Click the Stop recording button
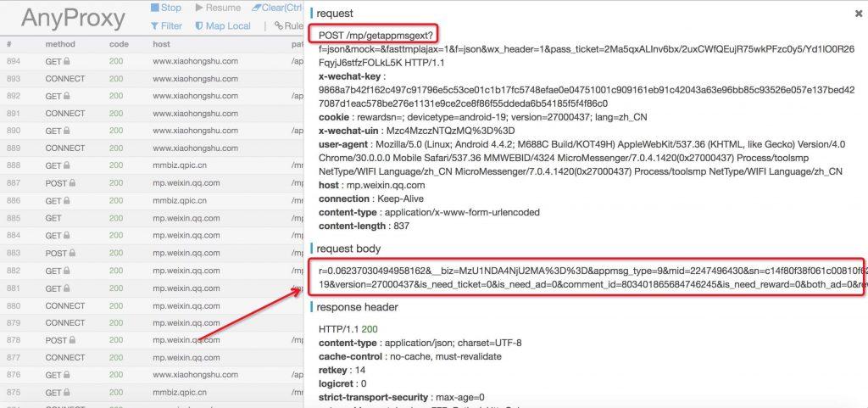This screenshot has height=408, width=868. coord(166,8)
